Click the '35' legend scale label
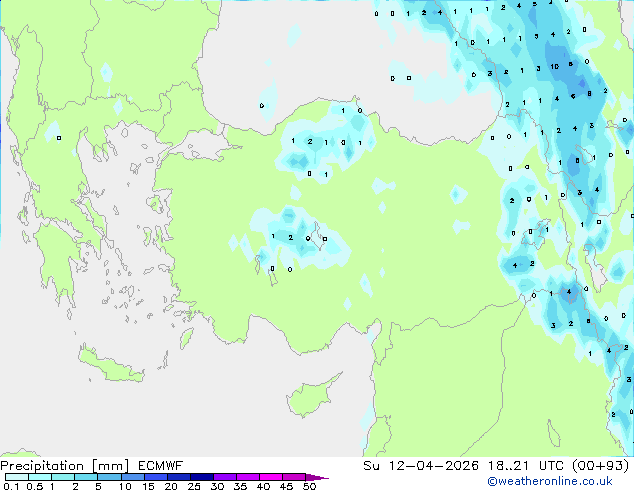This screenshot has height=490, width=634. coord(240,486)
